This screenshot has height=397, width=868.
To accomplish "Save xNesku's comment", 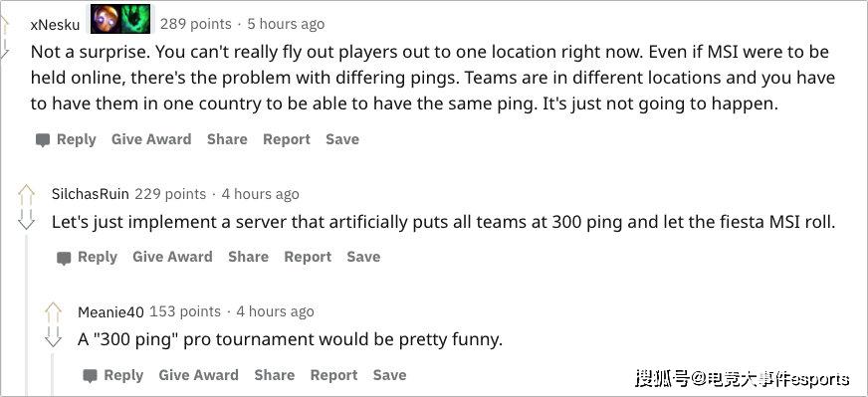I will click(342, 139).
